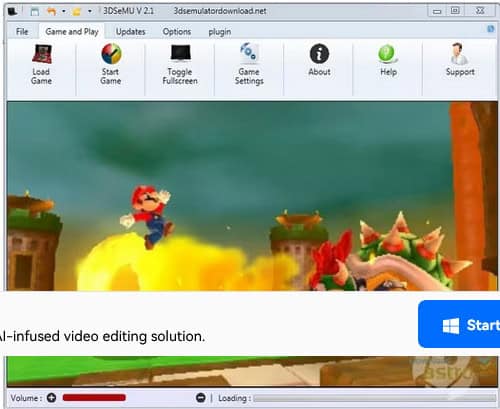The height and width of the screenshot is (409, 500).
Task: Click the 'Volume :' label
Action: 26,398
